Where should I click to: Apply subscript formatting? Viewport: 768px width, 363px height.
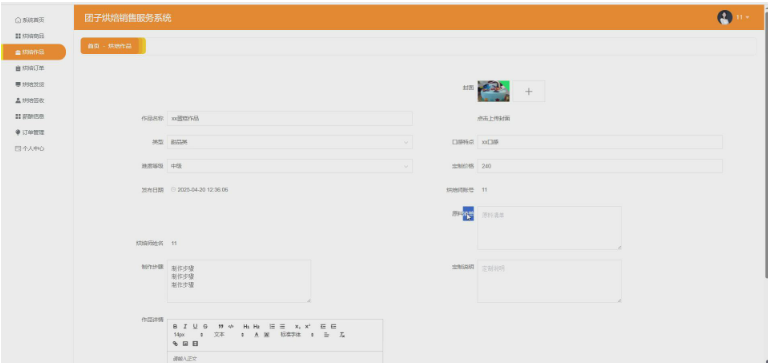(x=297, y=326)
